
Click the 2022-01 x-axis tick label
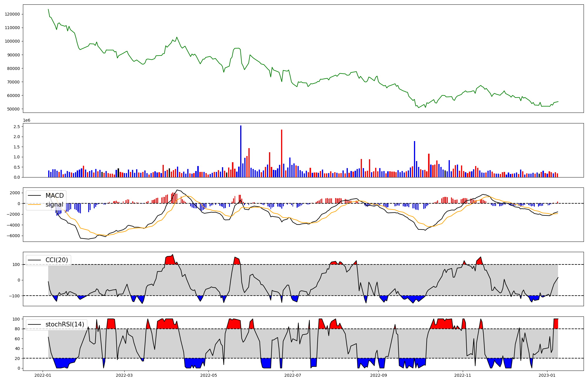(x=43, y=375)
